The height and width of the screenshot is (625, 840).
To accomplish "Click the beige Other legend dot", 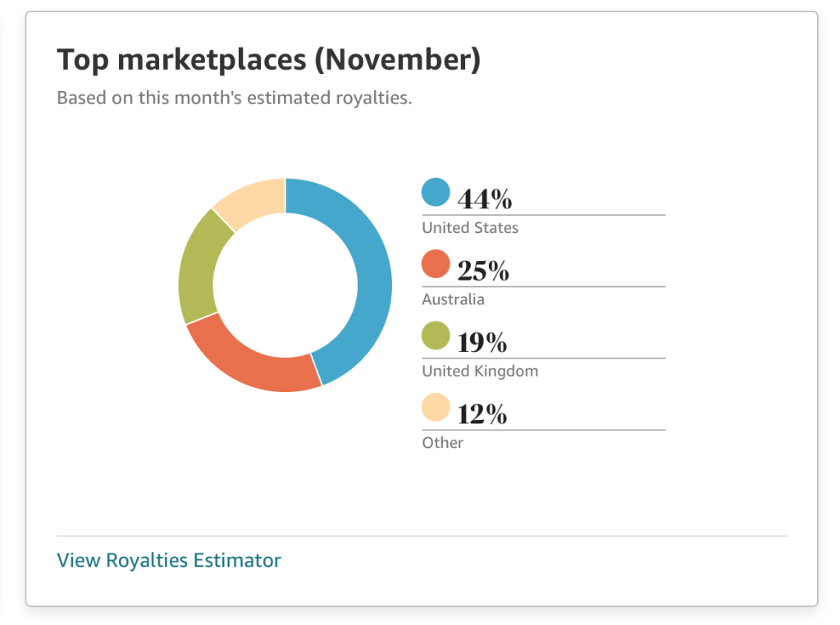I will (x=436, y=408).
